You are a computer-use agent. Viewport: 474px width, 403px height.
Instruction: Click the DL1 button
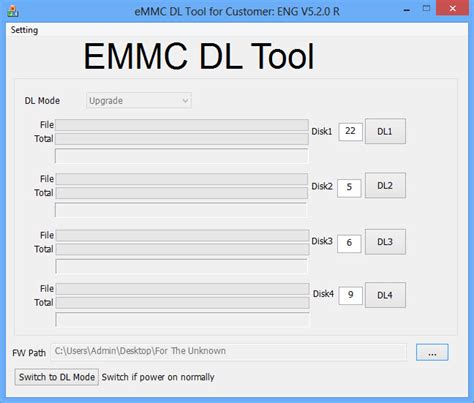[385, 131]
